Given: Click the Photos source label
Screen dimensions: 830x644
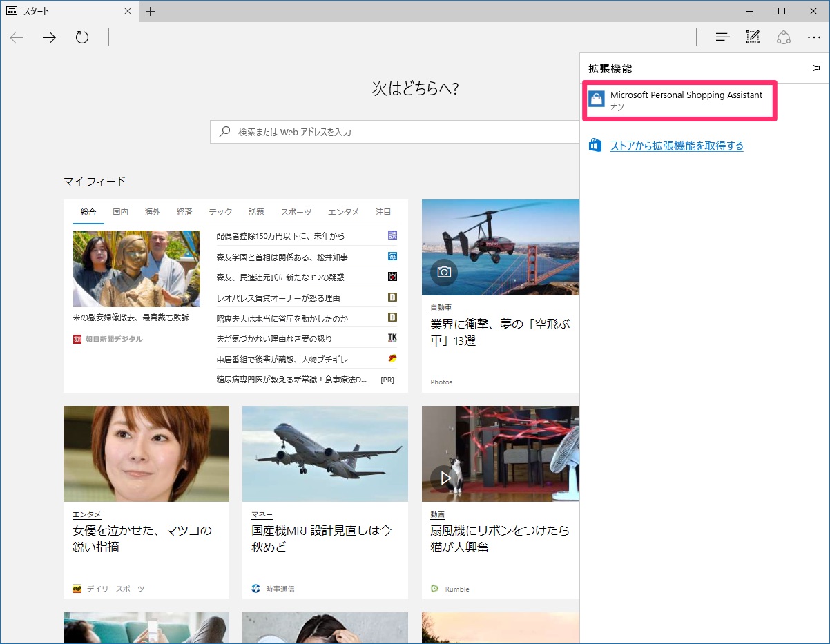Looking at the screenshot, I should [441, 382].
